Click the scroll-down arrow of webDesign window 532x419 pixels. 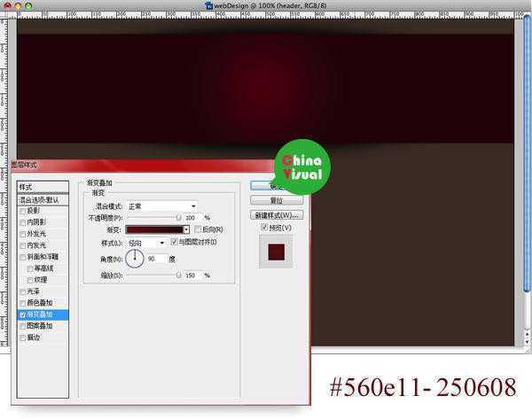point(527,342)
